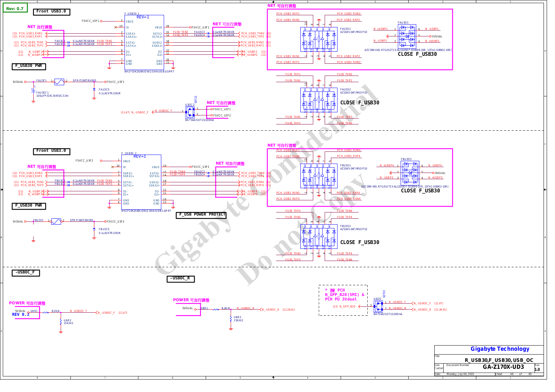Click the FAU3D2 ESD protection array
This screenshot has height=392, width=555.
coord(319,100)
